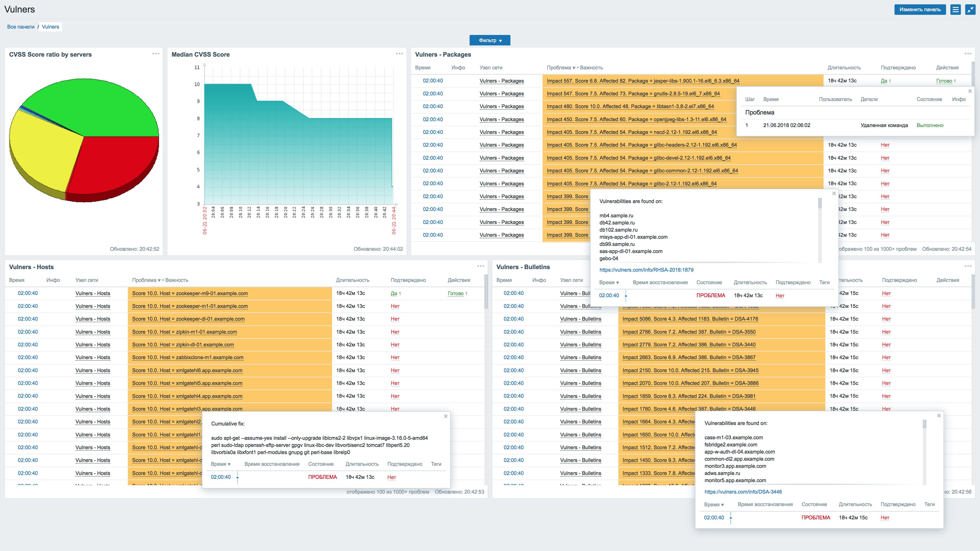Enter kiosk mode with the collapse icon
Screen dimensions: 980x551
971,9
